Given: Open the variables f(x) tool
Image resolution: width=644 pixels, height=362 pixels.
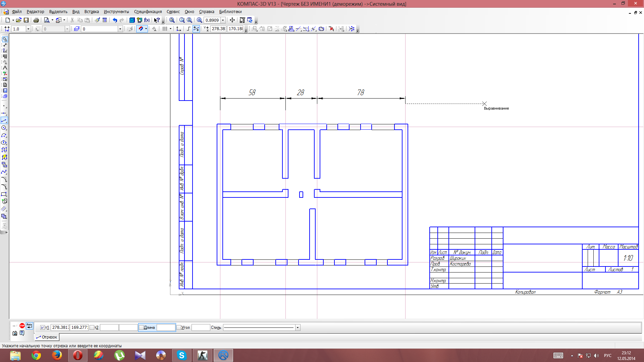Looking at the screenshot, I should click(x=147, y=20).
